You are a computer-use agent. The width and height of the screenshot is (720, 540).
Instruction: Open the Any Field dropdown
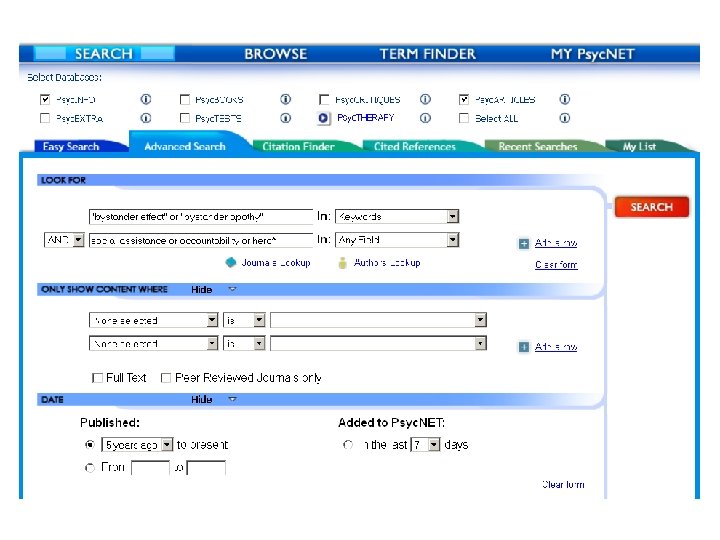(397, 240)
